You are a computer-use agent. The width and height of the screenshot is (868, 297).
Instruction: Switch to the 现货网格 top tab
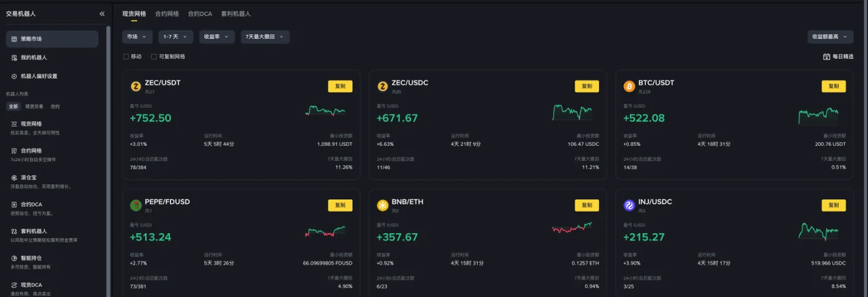[x=134, y=14]
